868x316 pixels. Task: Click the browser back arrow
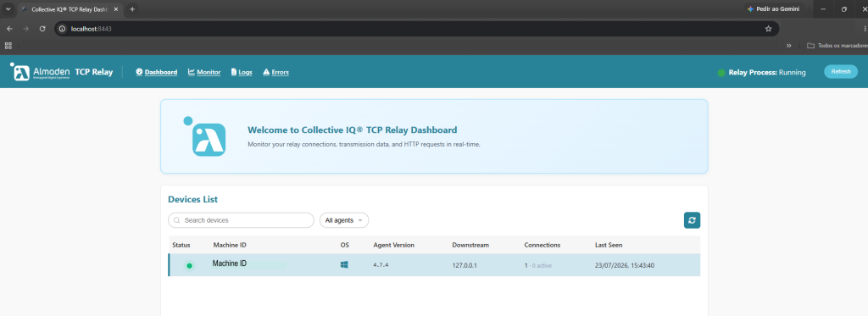(9, 29)
